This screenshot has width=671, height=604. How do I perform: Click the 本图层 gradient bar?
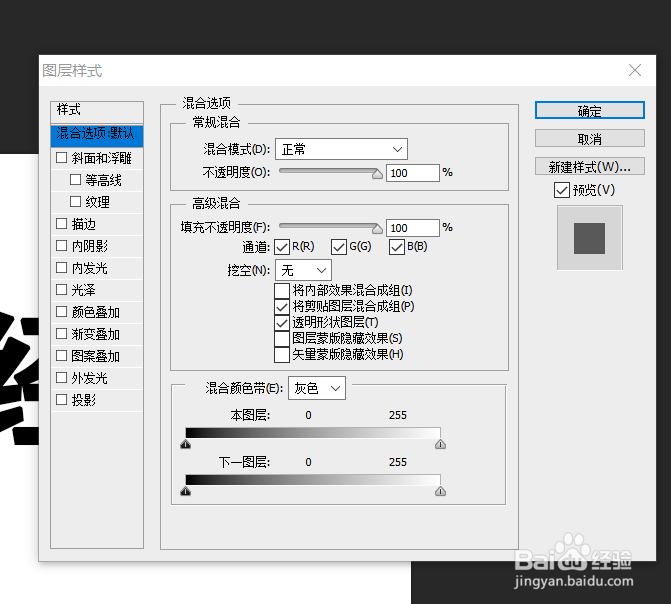coord(313,433)
